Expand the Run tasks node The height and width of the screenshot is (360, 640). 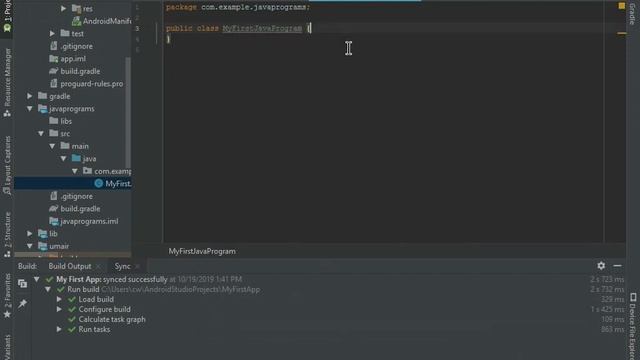[59, 329]
